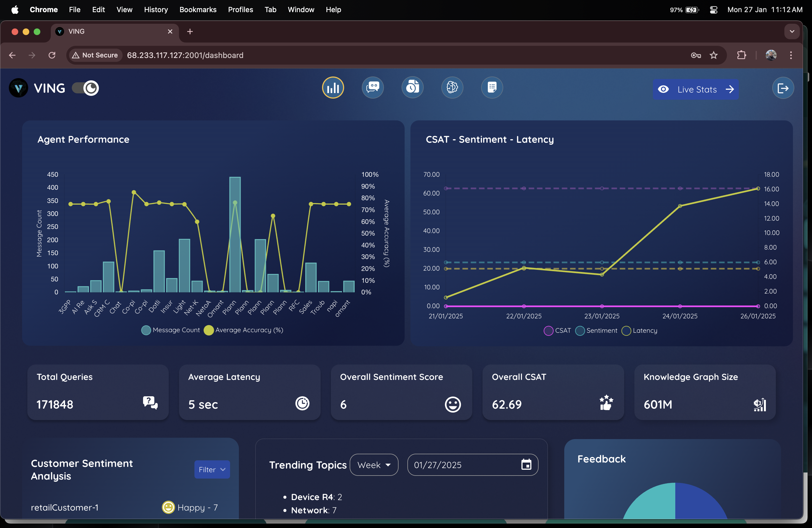Click the clock history documents icon

tap(412, 88)
